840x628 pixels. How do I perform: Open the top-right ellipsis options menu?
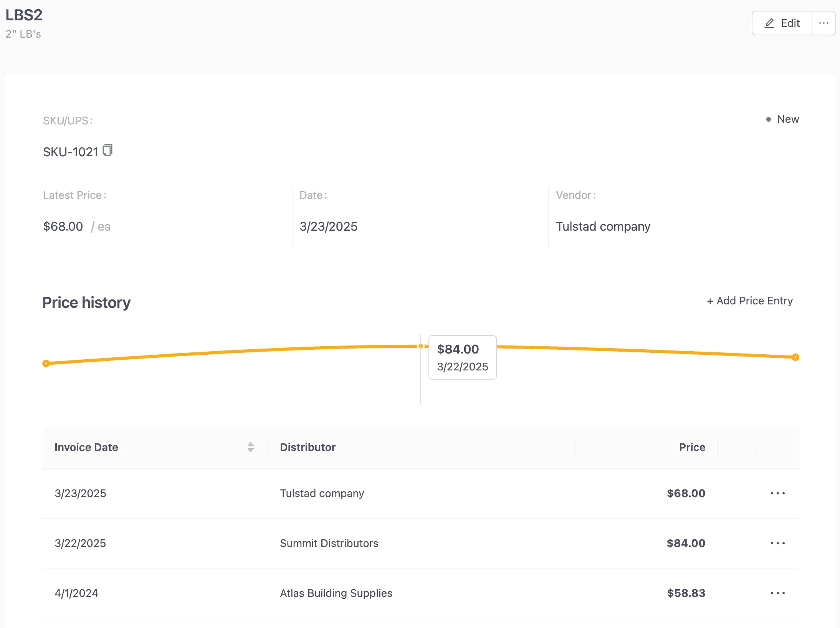pos(824,23)
